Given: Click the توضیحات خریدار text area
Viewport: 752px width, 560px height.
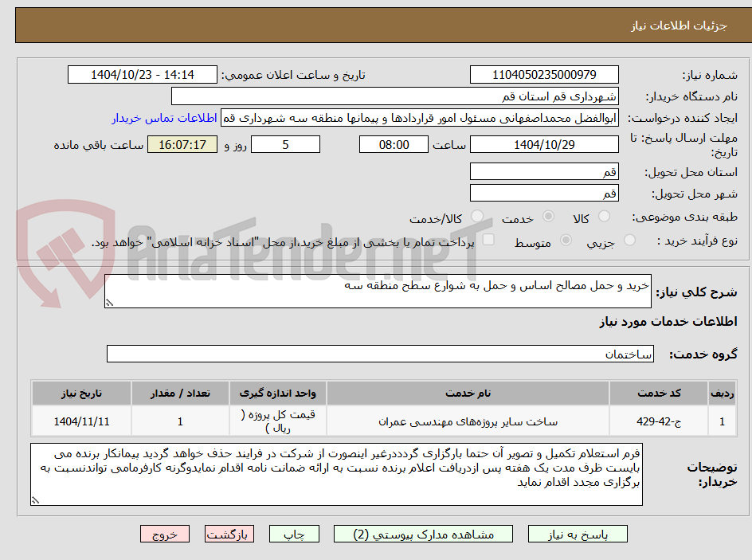Looking at the screenshot, I should pos(337,474).
